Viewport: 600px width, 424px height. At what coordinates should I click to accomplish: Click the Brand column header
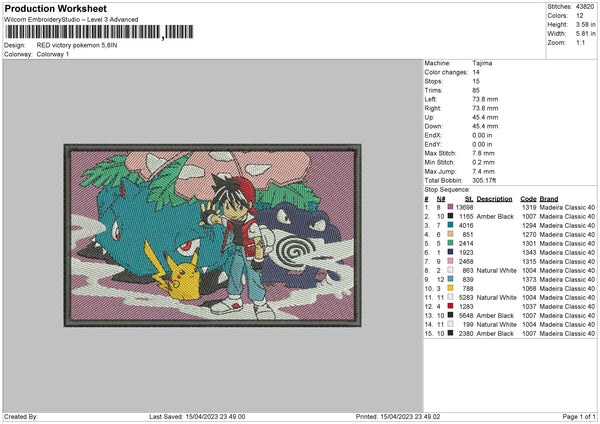coord(549,199)
